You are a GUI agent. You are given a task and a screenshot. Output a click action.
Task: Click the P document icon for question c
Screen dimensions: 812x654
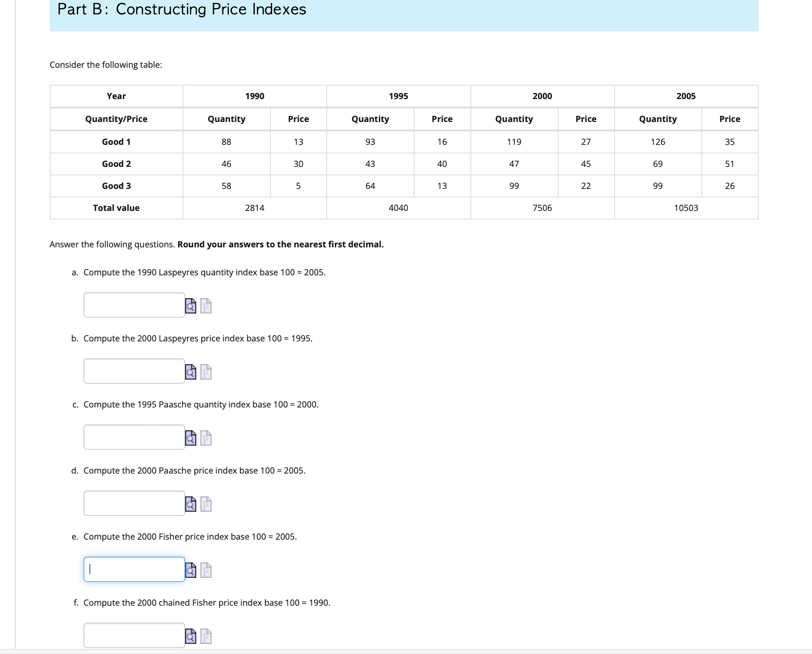point(206,438)
